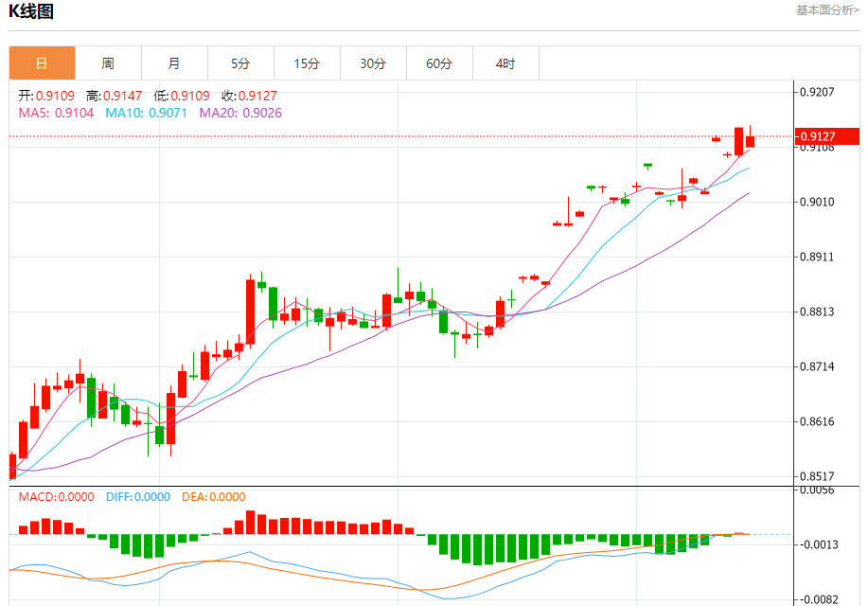Click the MA5: 0.9104 legend label

(x=56, y=113)
